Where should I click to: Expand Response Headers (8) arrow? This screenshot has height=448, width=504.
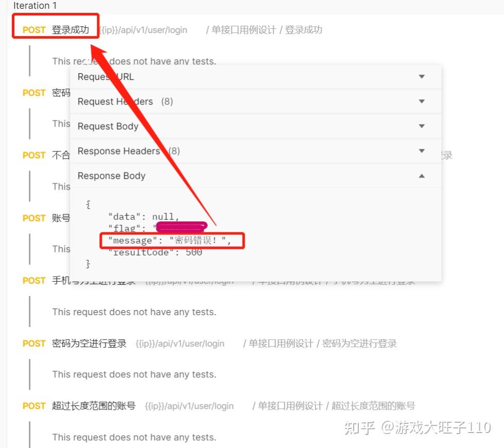[x=422, y=151]
